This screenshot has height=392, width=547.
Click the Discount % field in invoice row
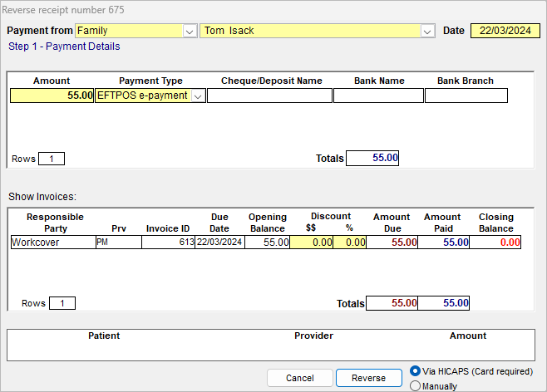click(349, 243)
